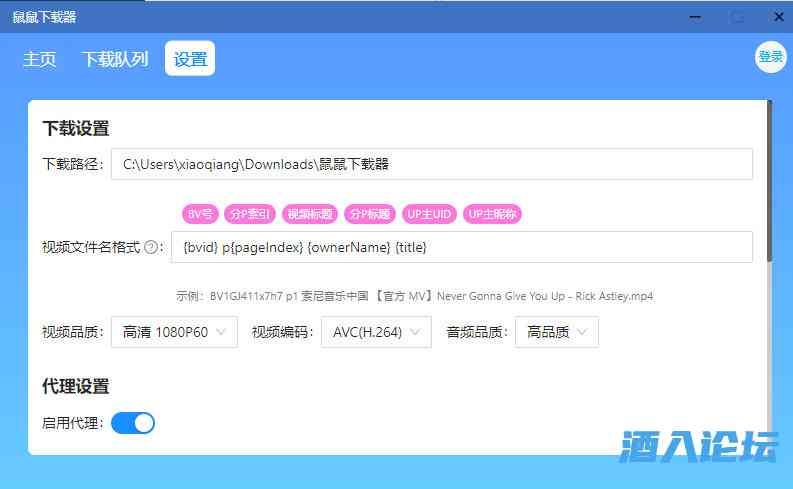This screenshot has width=793, height=489.
Task: Click the UP主UID tag button
Action: pyautogui.click(x=429, y=214)
